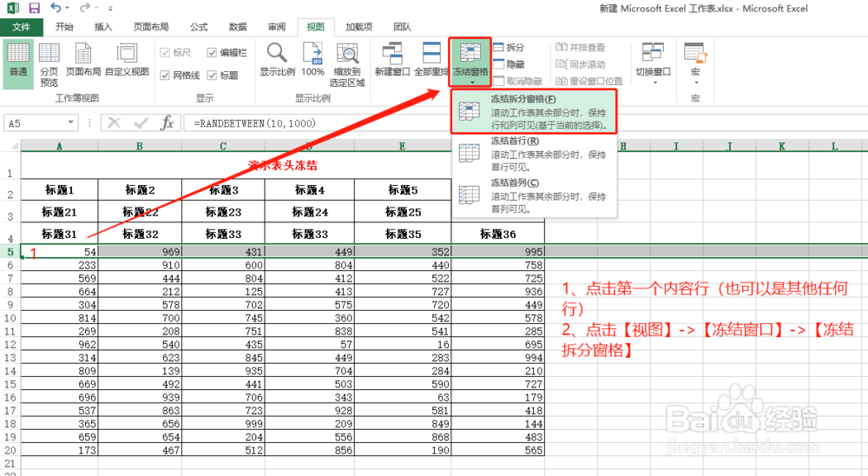Expand the 宏 macros dropdown arrow
This screenshot has width=868, height=476.
pos(696,83)
